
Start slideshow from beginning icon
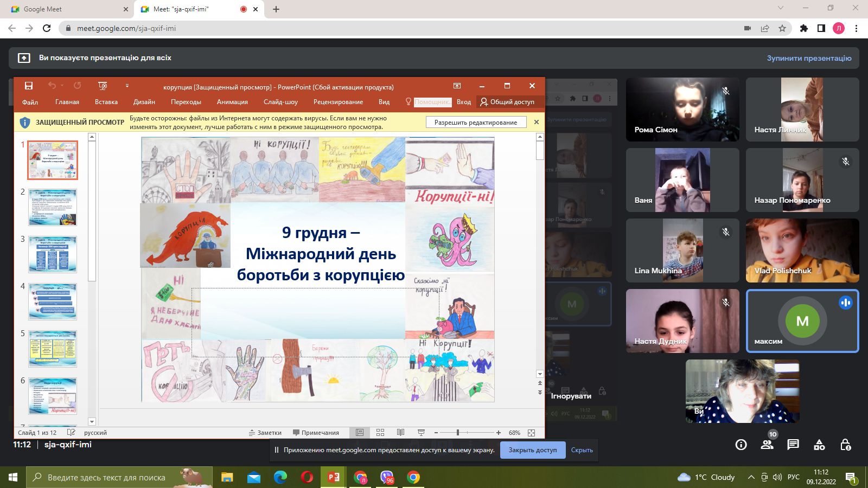(103, 86)
